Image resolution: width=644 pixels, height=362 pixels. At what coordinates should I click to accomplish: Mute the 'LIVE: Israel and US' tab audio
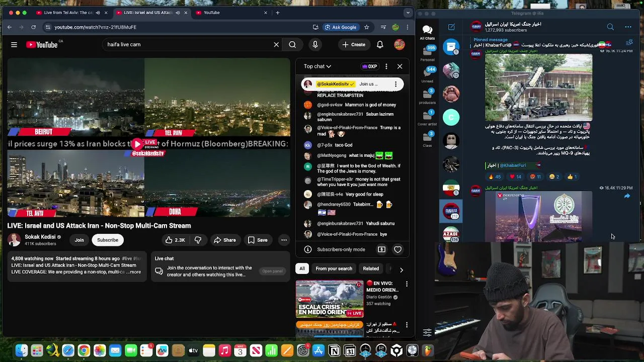pyautogui.click(x=178, y=13)
